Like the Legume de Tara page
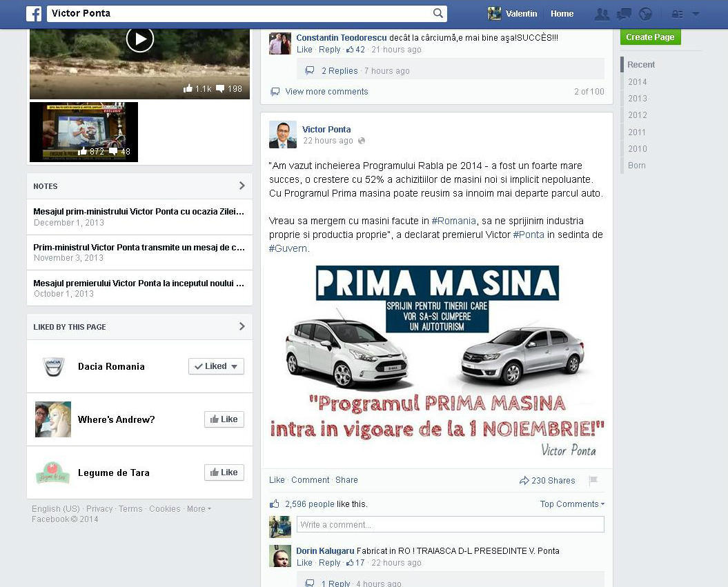Viewport: 728px width, 587px height. click(224, 472)
